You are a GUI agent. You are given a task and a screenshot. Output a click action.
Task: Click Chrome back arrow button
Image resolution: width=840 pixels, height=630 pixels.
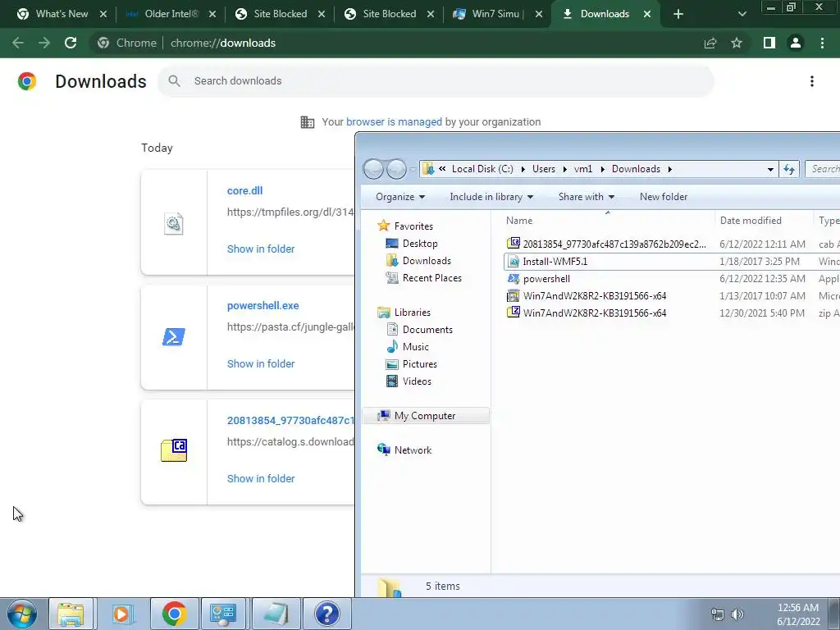18,43
